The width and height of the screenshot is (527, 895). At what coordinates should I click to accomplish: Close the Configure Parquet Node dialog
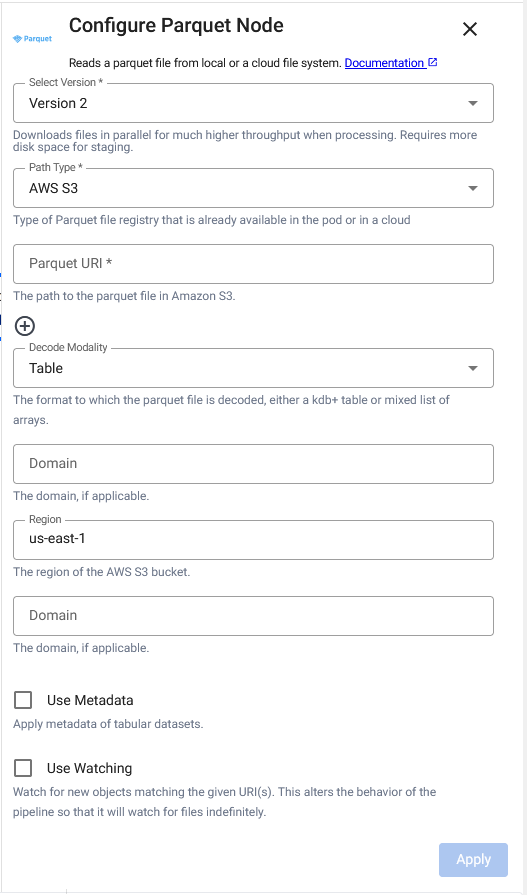tap(469, 29)
